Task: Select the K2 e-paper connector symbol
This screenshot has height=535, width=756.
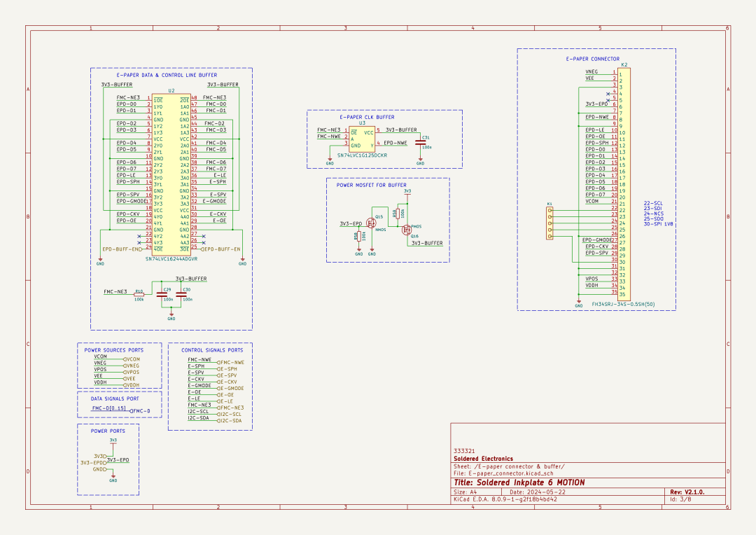Action: [x=624, y=183]
